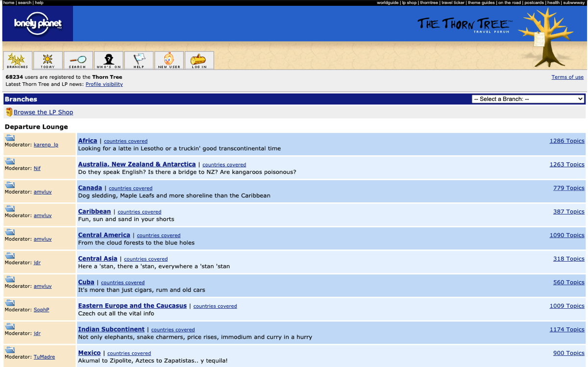Open Browse the LP Shop link
Viewport: 588px width, 367px height.
pyautogui.click(x=43, y=112)
